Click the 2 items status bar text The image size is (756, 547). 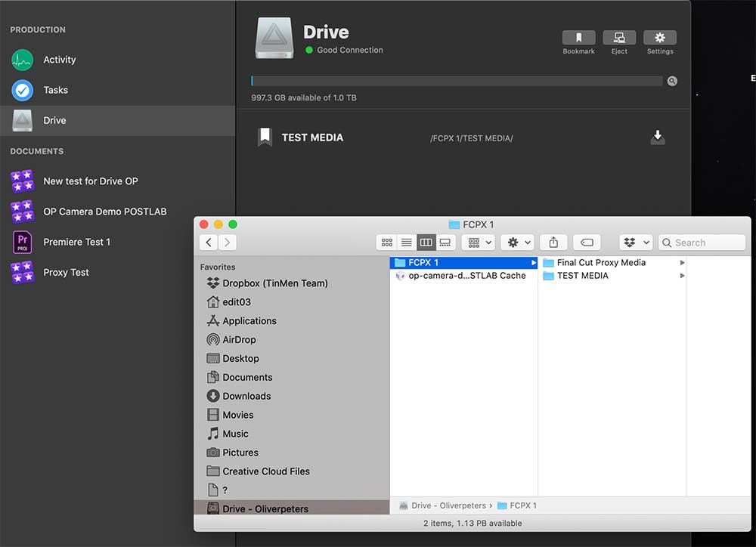click(x=472, y=524)
